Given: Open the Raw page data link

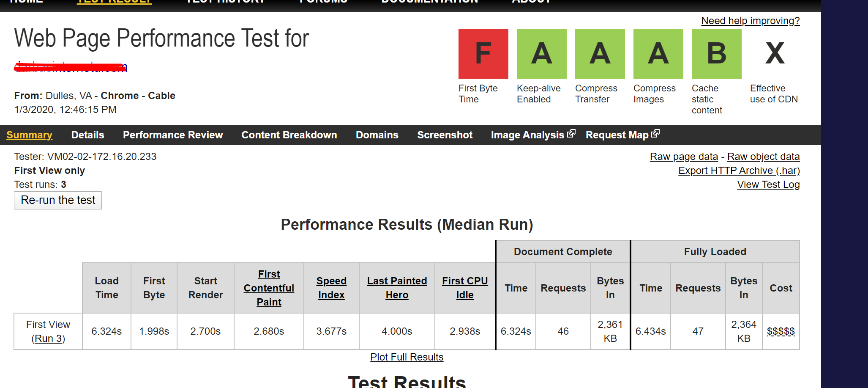Looking at the screenshot, I should pyautogui.click(x=684, y=157).
